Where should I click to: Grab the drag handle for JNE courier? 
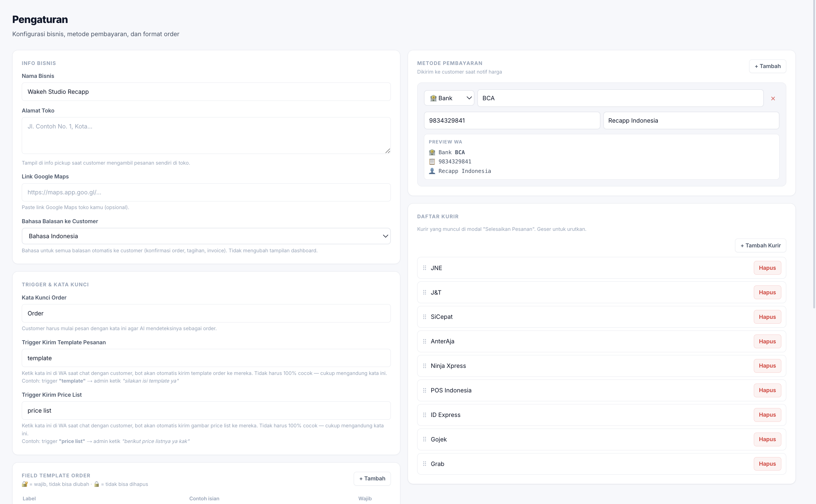(x=425, y=268)
